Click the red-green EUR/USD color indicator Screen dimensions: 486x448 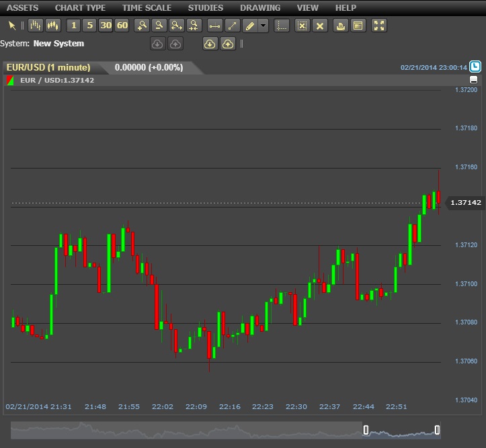(10, 80)
